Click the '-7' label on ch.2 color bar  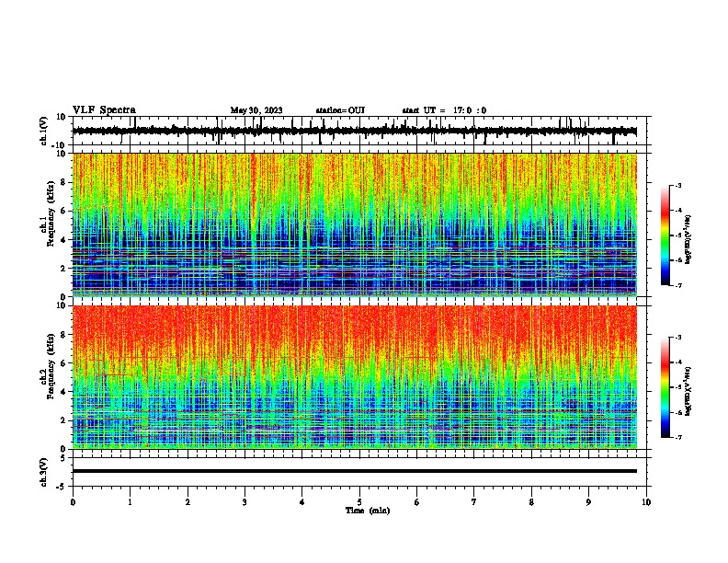tap(677, 438)
